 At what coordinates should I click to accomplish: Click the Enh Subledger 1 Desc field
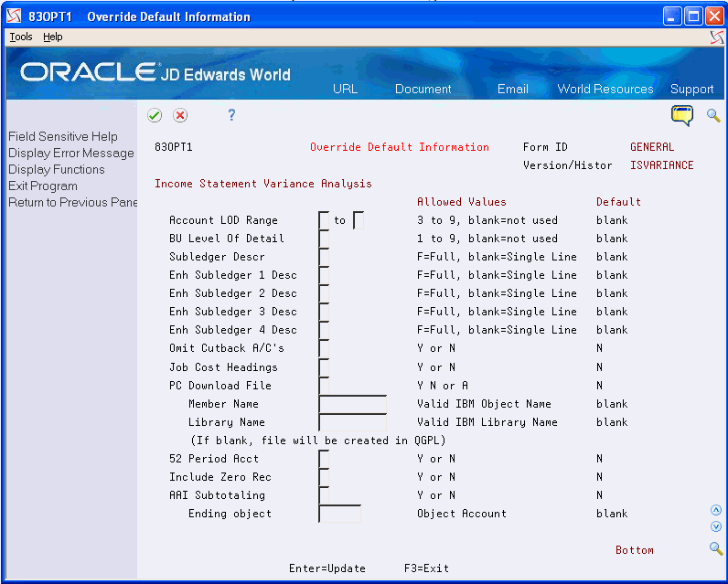(324, 275)
